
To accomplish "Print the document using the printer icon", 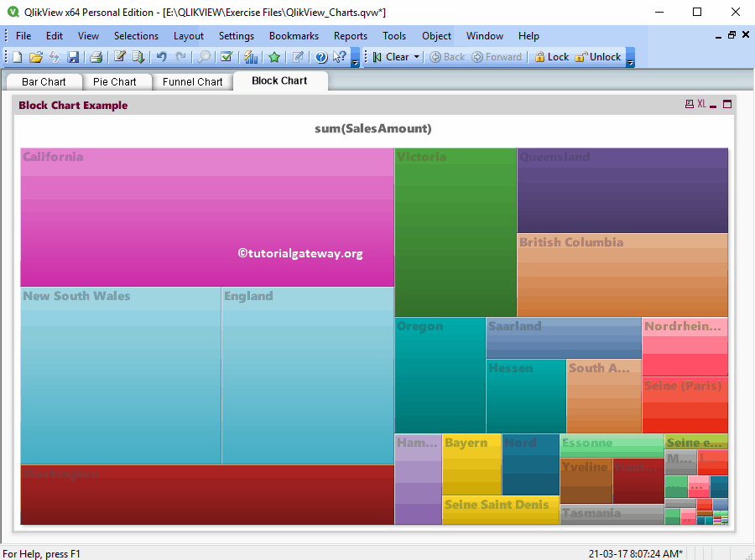I will 96,56.
